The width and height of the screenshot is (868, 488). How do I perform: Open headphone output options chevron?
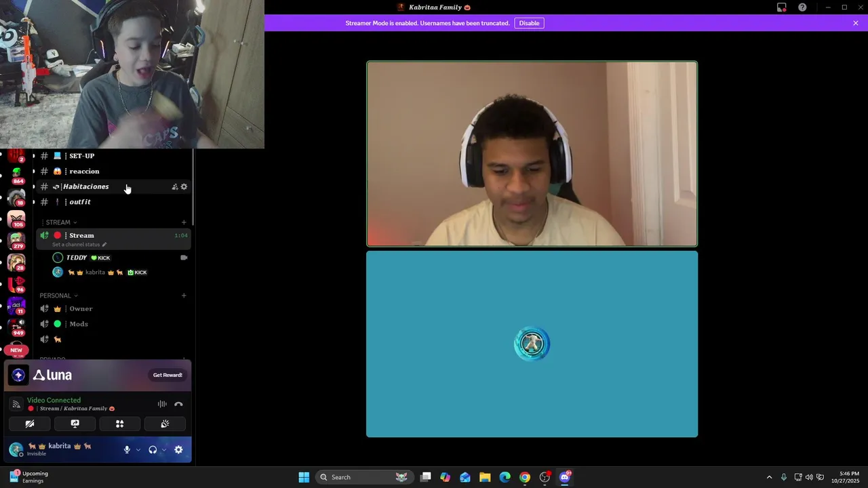tap(164, 449)
